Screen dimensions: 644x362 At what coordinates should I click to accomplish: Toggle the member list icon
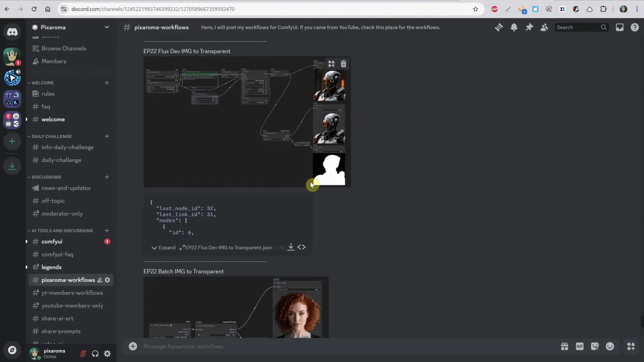pos(544,27)
